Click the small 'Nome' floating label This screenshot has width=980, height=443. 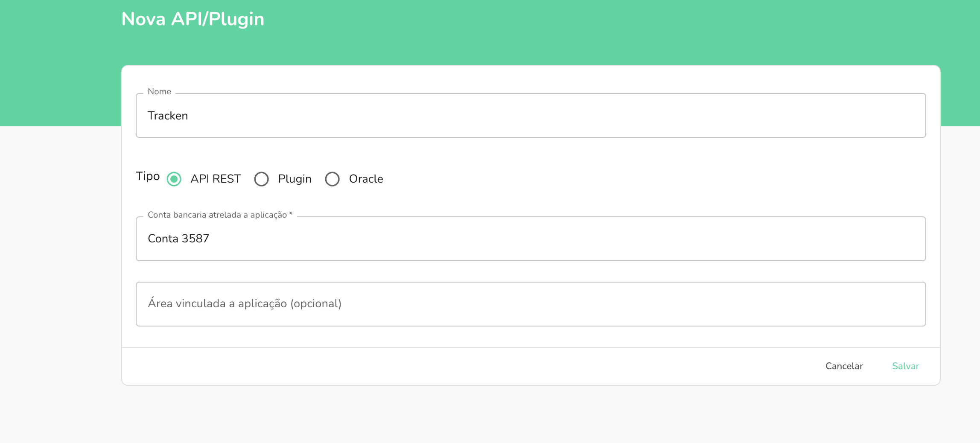coord(159,91)
